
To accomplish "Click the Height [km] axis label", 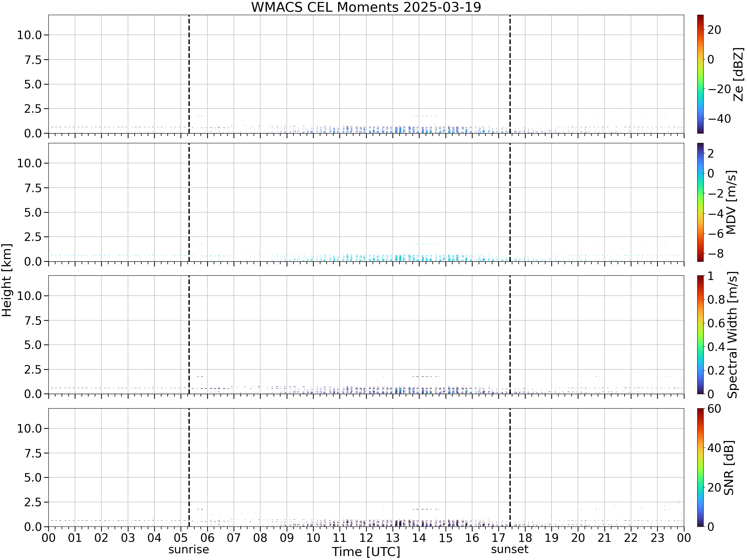I will pos(7,280).
